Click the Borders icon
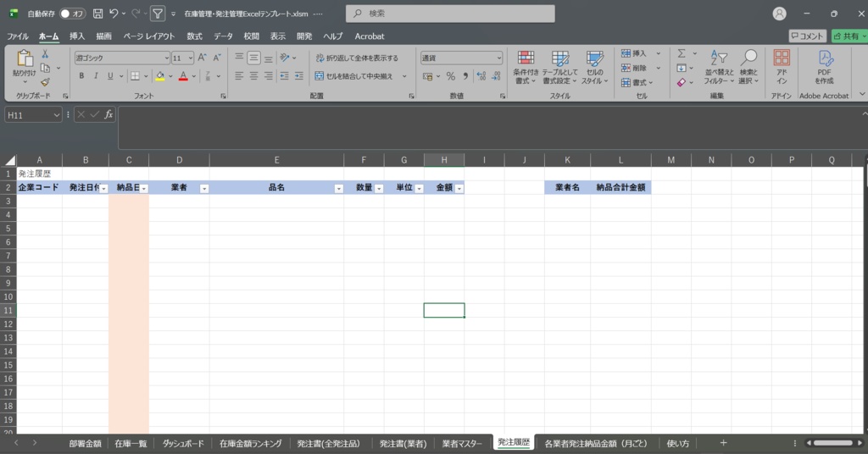868x454 pixels. [x=135, y=76]
